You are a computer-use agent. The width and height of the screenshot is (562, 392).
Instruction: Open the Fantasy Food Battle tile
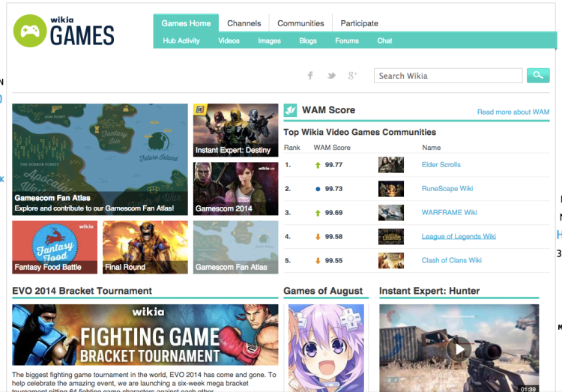tap(55, 247)
